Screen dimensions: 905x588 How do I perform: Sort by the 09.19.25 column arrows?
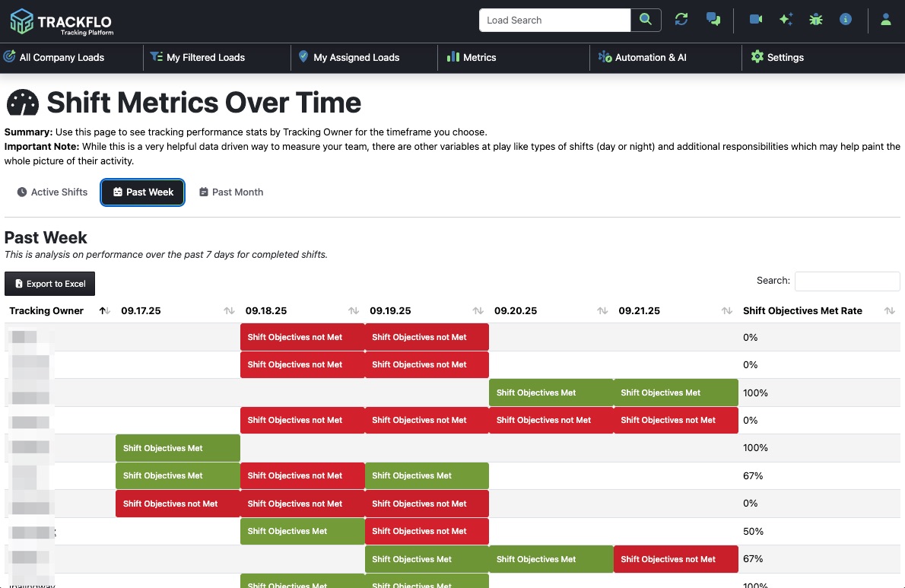click(478, 311)
